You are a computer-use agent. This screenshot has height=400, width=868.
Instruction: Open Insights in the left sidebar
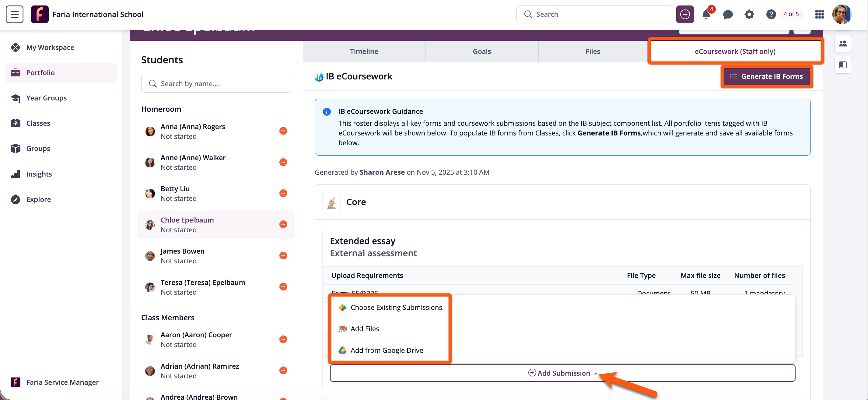tap(39, 174)
